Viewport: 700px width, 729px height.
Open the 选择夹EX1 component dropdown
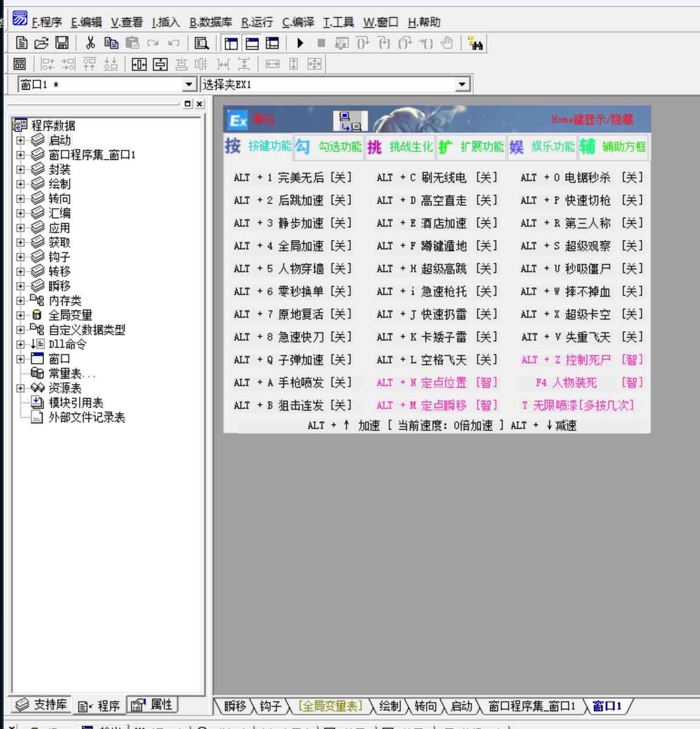pos(463,84)
